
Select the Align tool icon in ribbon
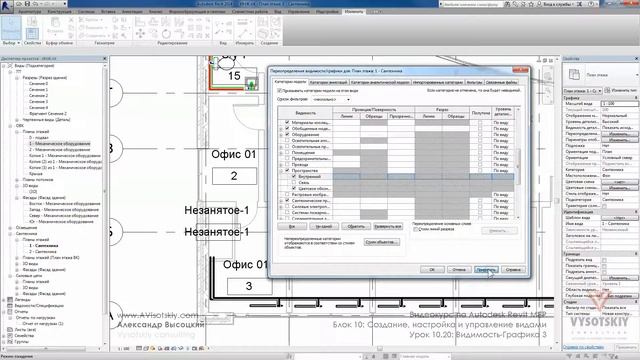pyautogui.click(x=140, y=22)
